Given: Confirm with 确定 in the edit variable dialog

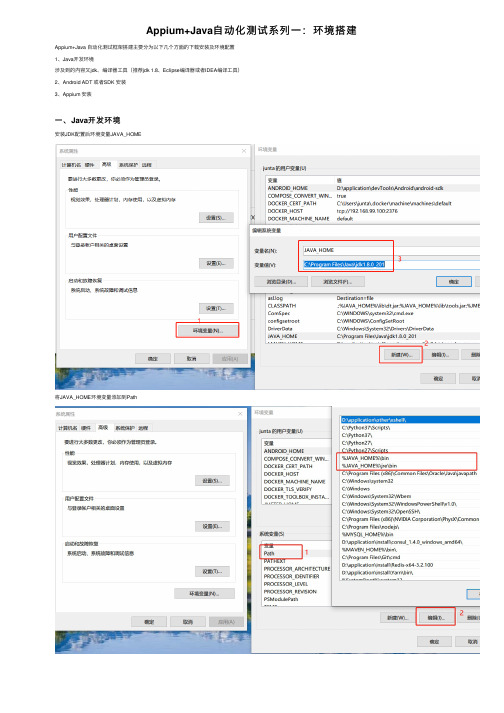Looking at the screenshot, I should 454,282.
